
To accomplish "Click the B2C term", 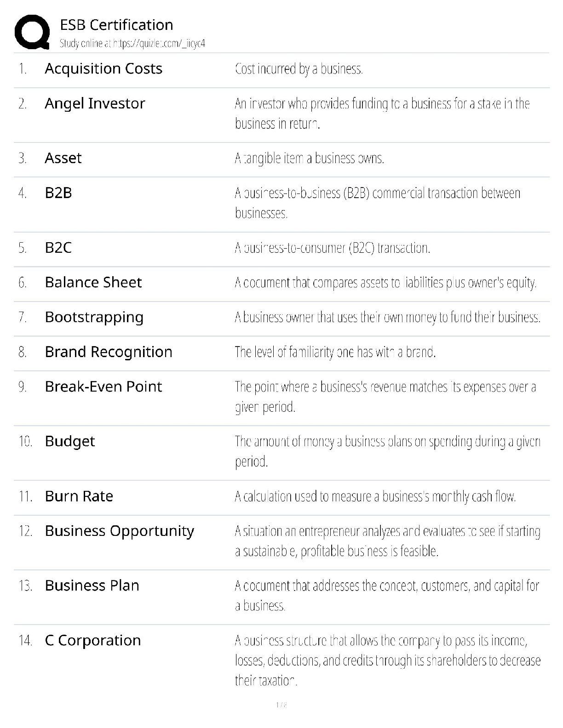I will (58, 248).
